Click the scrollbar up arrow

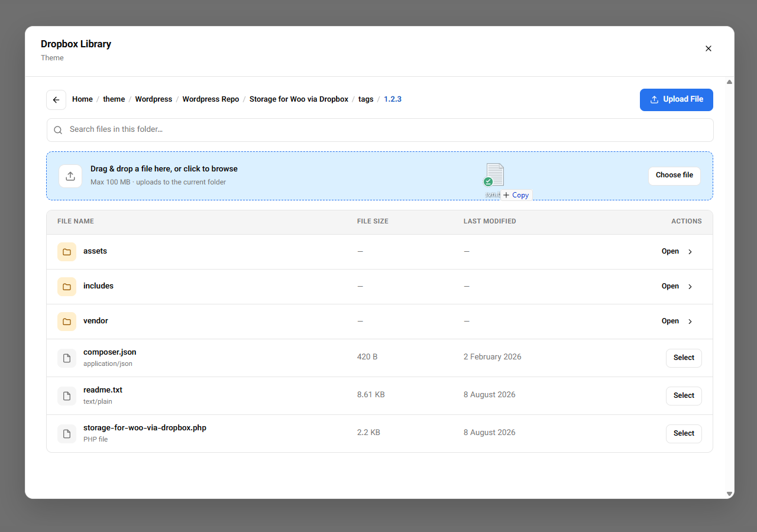coord(730,82)
